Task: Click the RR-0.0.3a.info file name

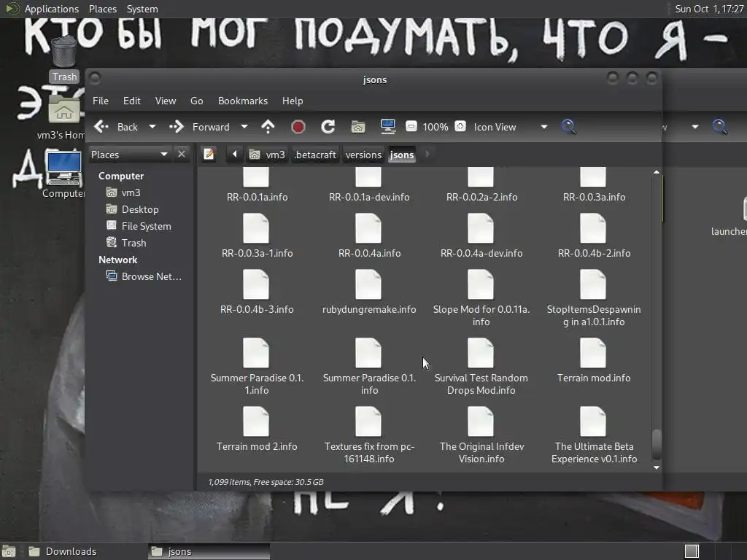Action: pyautogui.click(x=594, y=197)
